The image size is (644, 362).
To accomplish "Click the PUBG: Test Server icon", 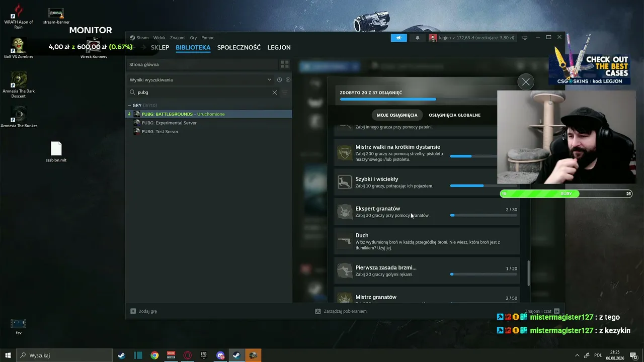I will coord(137,132).
